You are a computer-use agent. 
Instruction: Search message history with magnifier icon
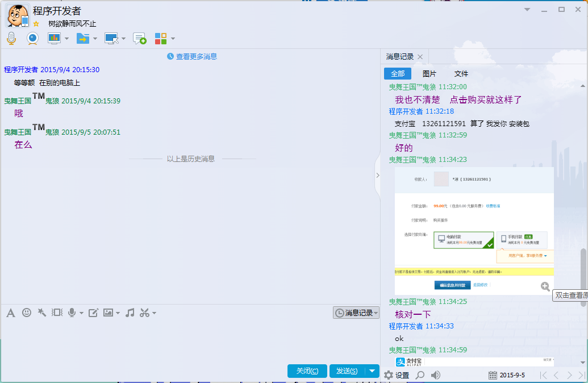click(420, 375)
